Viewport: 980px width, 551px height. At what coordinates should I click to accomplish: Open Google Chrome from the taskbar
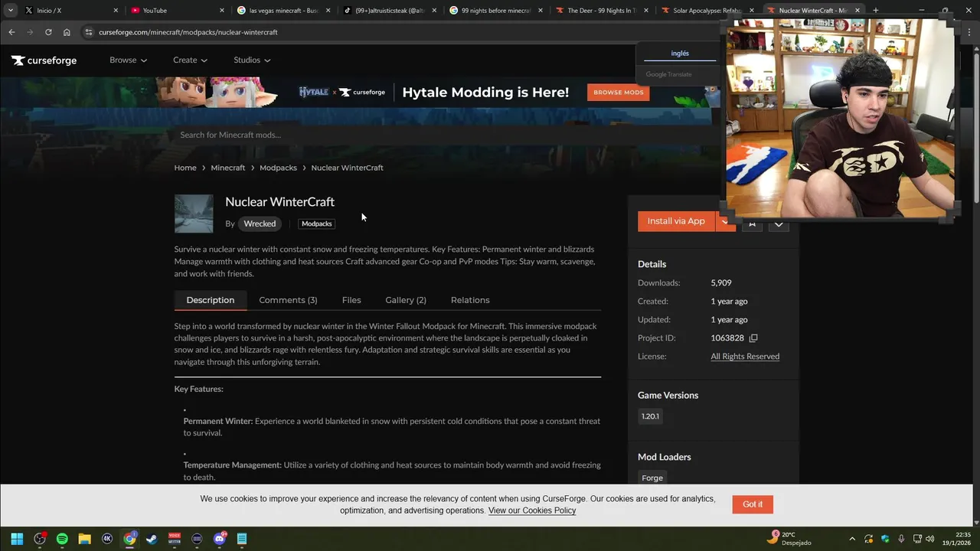point(130,539)
